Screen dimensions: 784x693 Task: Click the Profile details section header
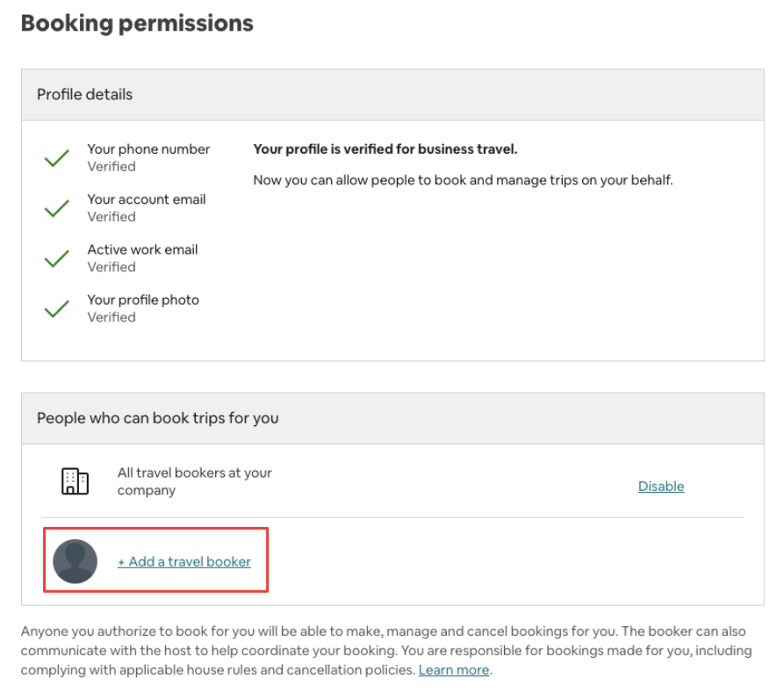pos(392,95)
